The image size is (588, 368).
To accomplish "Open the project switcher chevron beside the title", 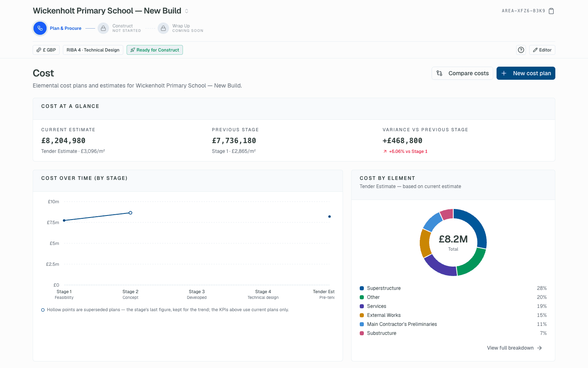I will tap(187, 11).
